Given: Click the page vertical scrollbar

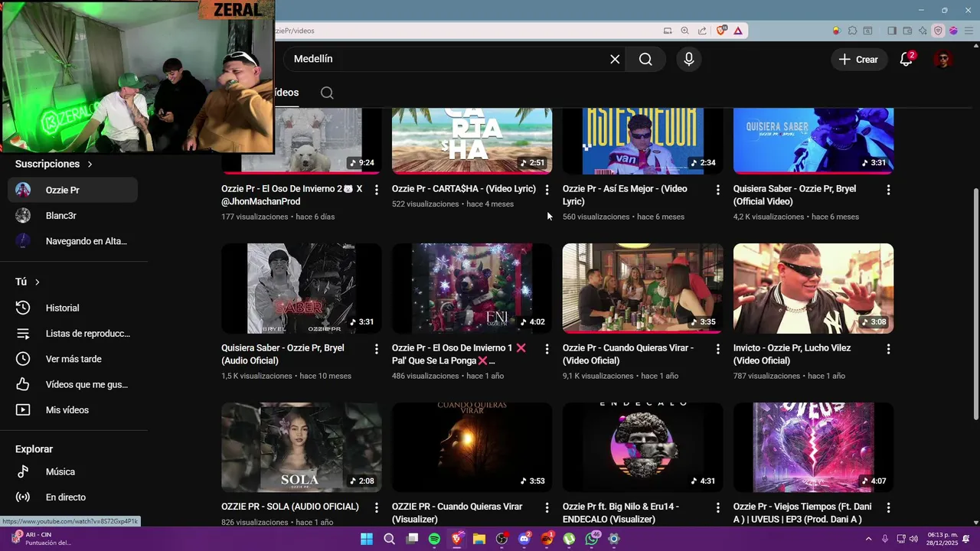Looking at the screenshot, I should [975, 304].
